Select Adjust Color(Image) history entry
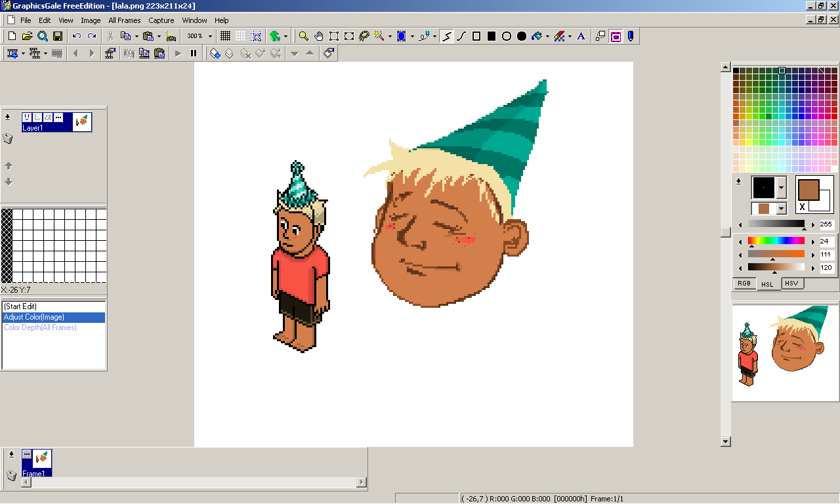Viewport: 840px width, 504px height. coord(53,317)
